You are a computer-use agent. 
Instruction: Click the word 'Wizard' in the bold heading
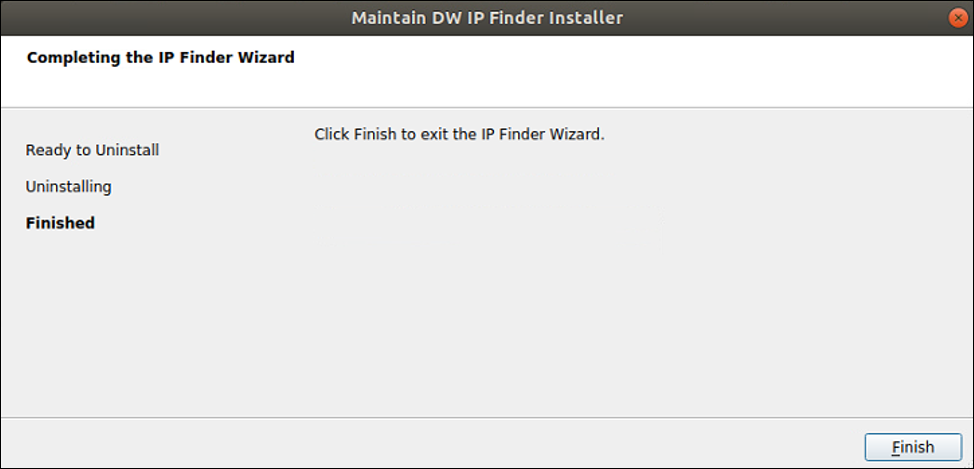tap(268, 58)
